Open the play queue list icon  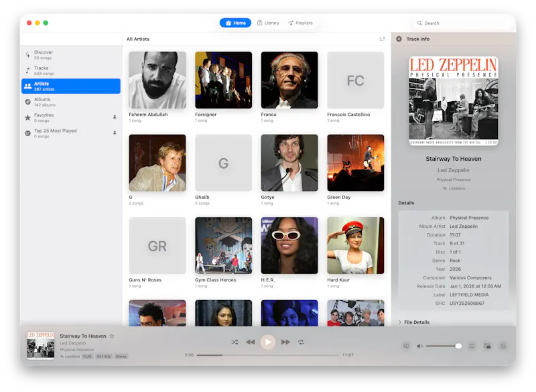click(472, 346)
